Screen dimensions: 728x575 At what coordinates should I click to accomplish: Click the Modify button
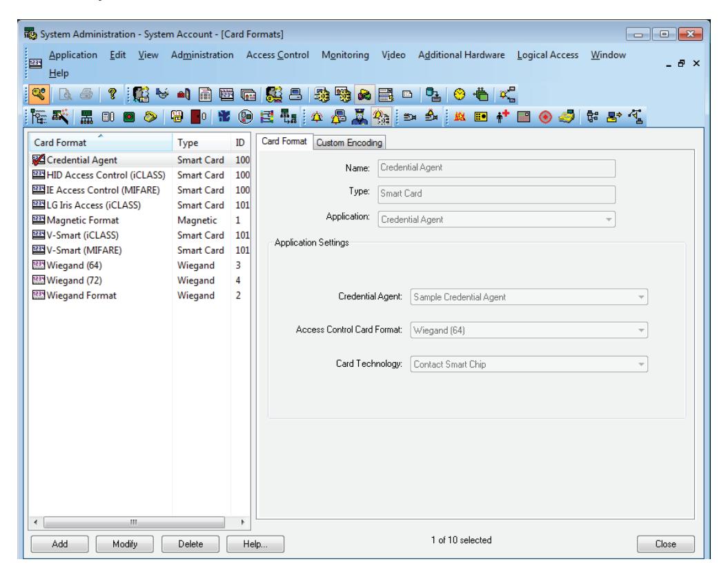click(x=124, y=544)
